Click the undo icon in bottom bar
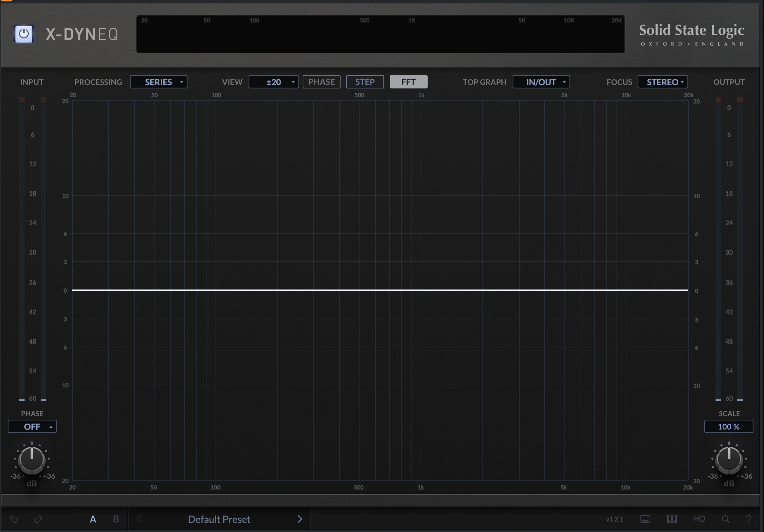 tap(13, 519)
